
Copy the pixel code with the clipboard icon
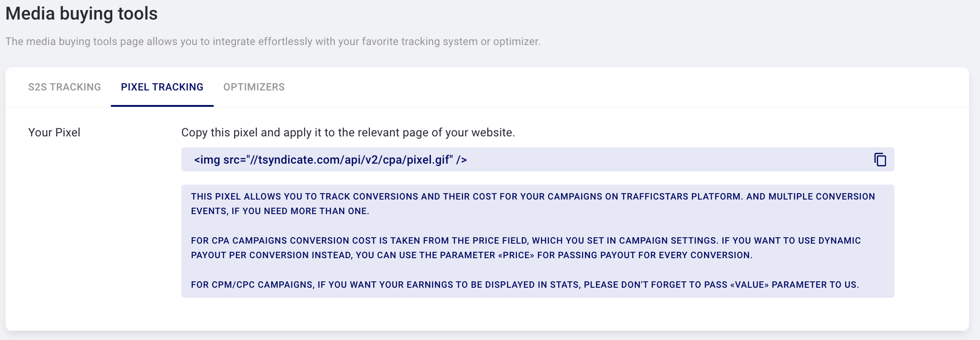[x=880, y=160]
